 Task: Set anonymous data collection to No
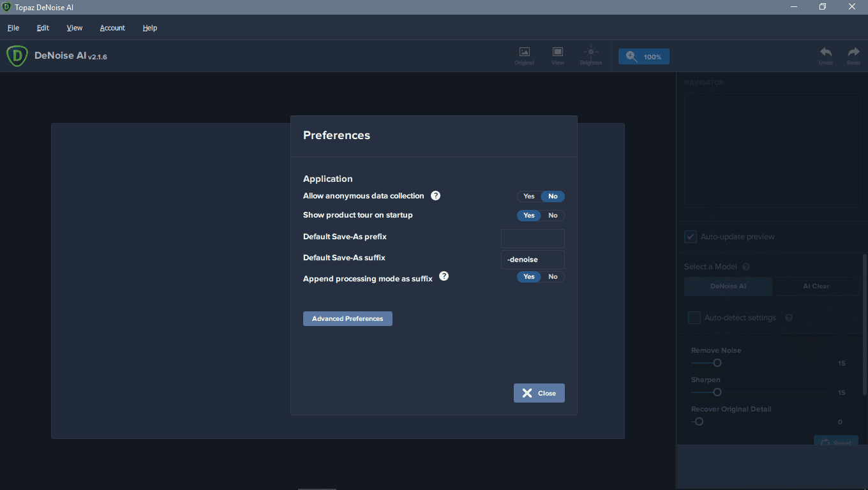point(553,197)
